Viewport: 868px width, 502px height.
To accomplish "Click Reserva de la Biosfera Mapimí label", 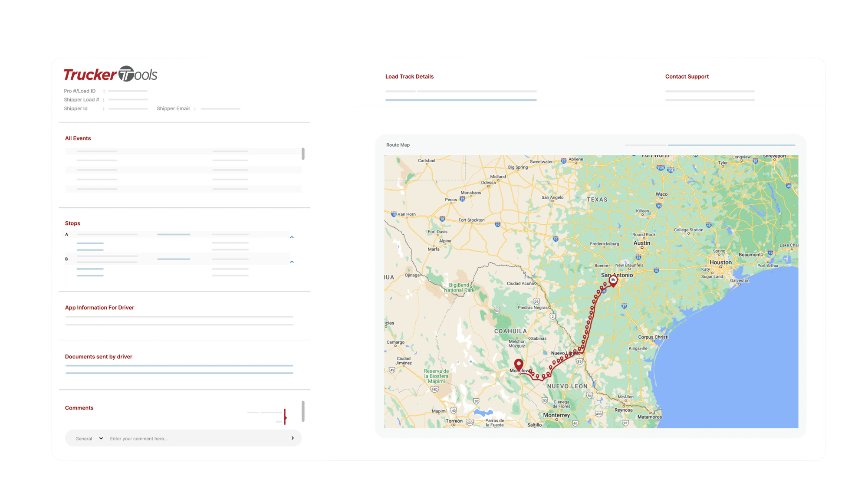I will click(436, 376).
